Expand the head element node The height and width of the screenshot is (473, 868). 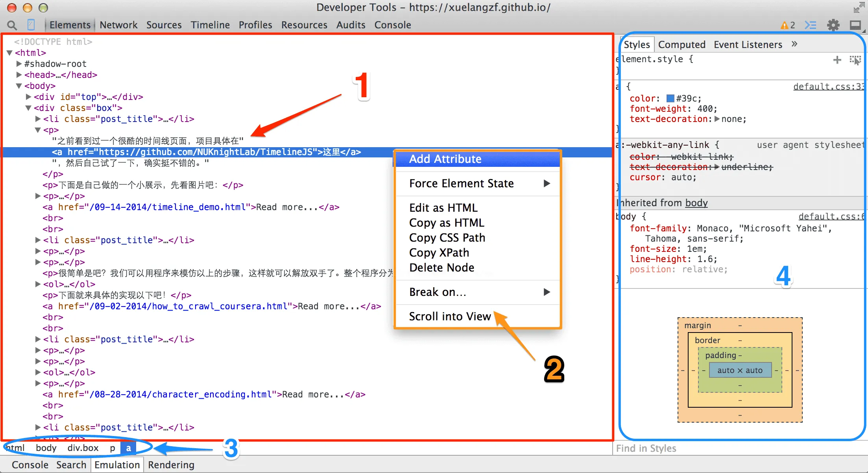19,75
